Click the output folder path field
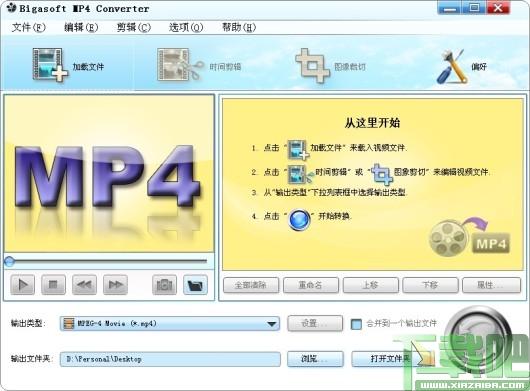 (170, 359)
